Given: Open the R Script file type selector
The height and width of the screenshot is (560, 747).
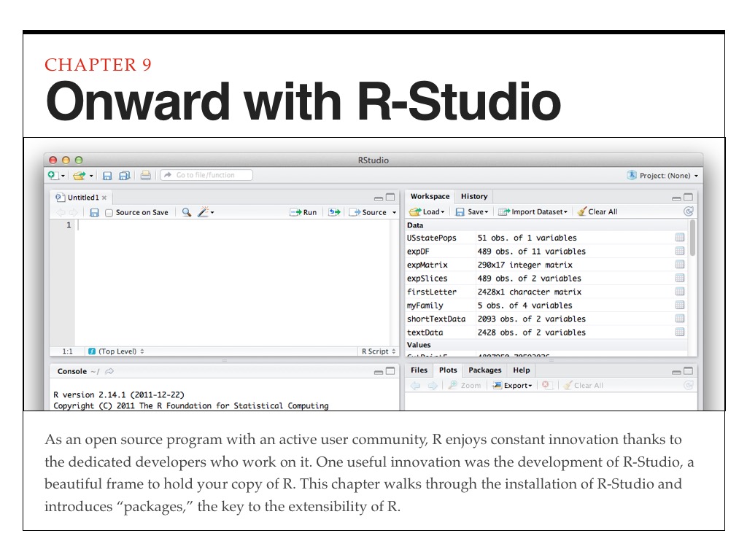Looking at the screenshot, I should pos(379,351).
